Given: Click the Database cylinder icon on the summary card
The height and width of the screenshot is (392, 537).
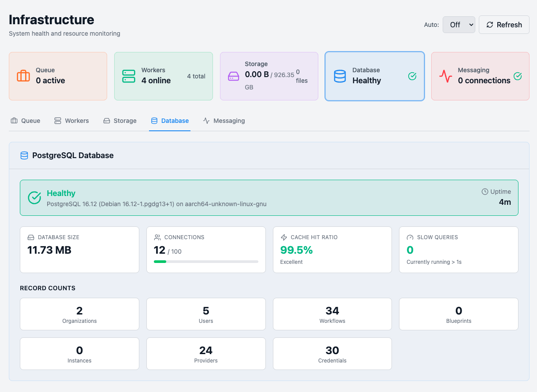Looking at the screenshot, I should [340, 76].
